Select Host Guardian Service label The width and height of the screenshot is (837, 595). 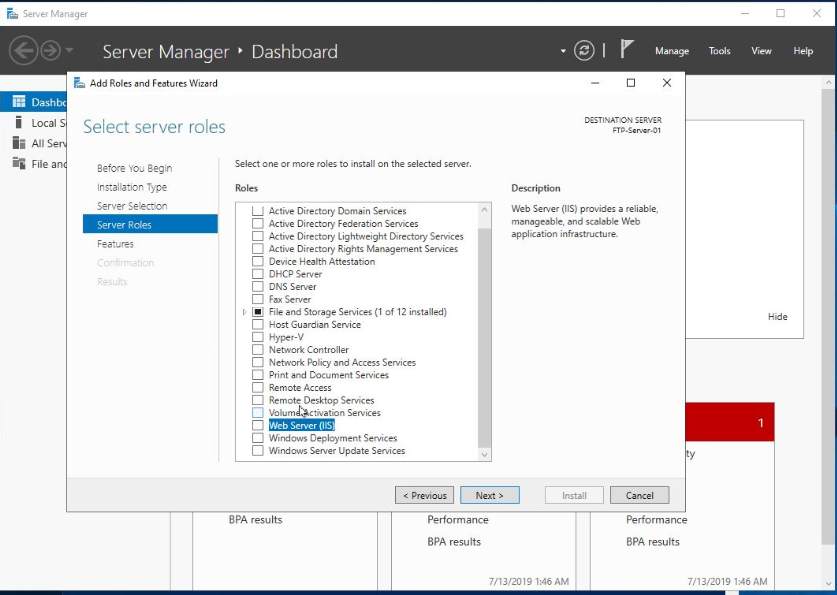(x=315, y=324)
